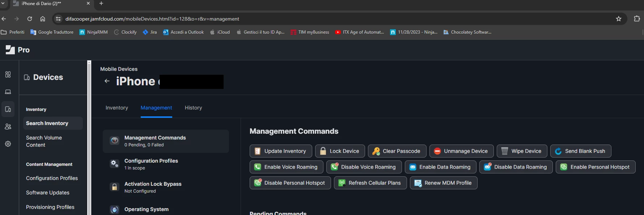Click the sidebar vertical scrollbar

(x=89, y=137)
